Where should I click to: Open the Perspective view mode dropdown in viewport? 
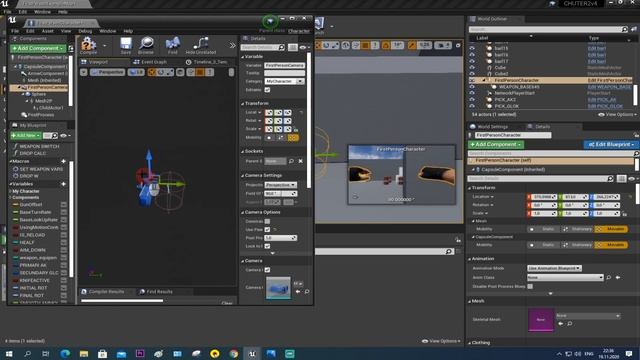click(x=107, y=72)
